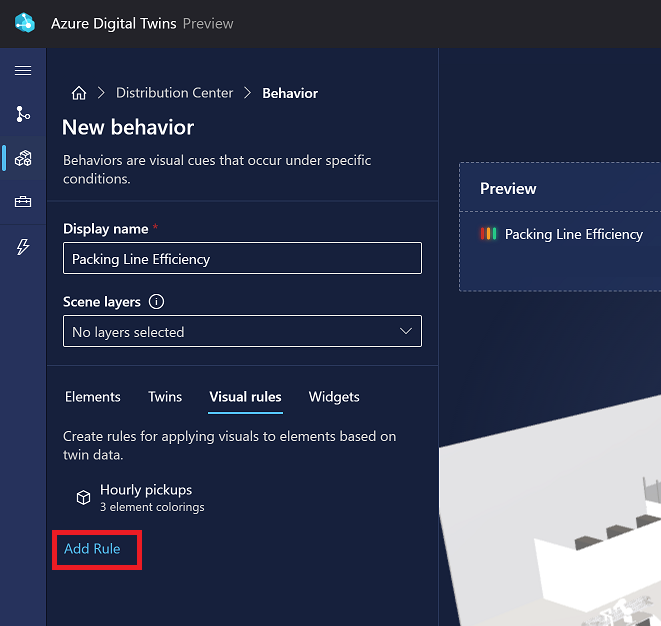Click the New behavior heading
Viewport: 661px width, 626px height.
click(x=128, y=127)
